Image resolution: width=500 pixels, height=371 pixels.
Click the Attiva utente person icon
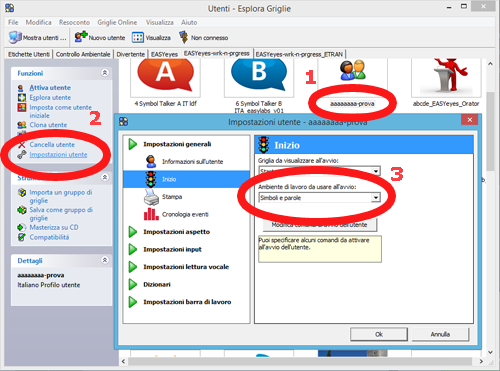point(21,88)
